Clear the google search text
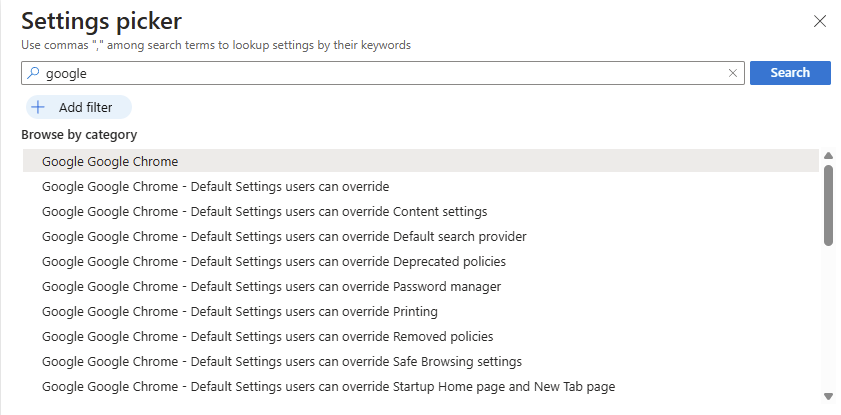841x415 pixels. point(733,73)
